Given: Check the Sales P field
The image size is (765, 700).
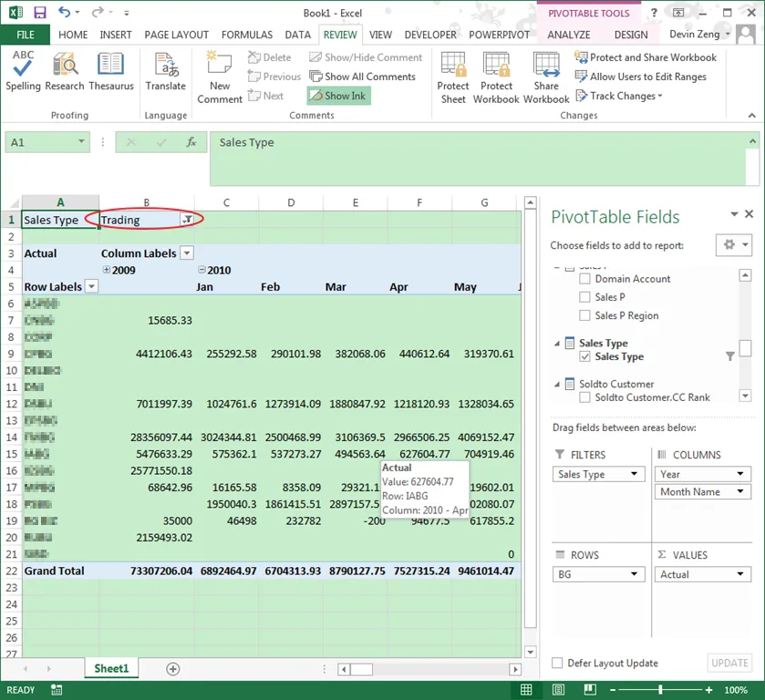Looking at the screenshot, I should click(584, 296).
